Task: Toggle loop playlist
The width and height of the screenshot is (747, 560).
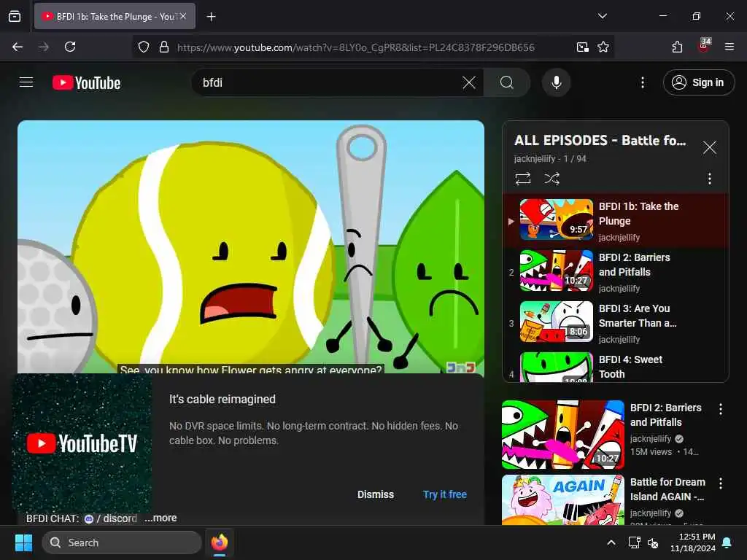Action: click(x=522, y=179)
